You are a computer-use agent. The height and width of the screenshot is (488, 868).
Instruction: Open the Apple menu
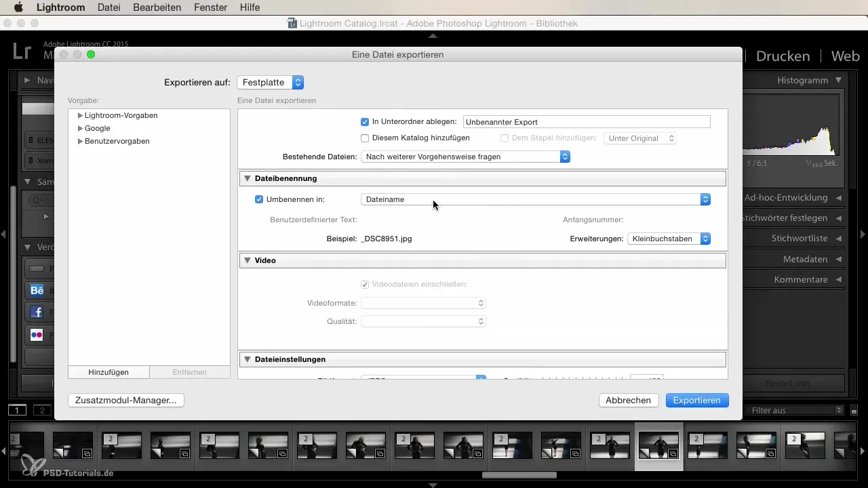(18, 8)
